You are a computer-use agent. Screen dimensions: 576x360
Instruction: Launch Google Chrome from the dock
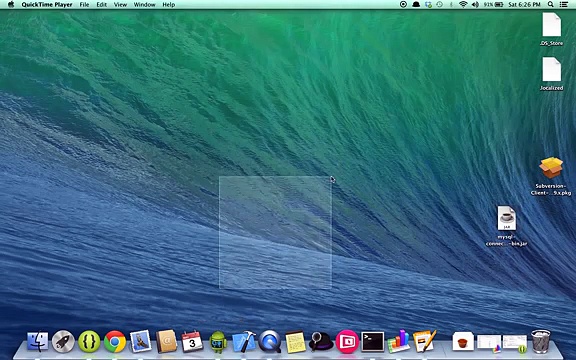115,341
